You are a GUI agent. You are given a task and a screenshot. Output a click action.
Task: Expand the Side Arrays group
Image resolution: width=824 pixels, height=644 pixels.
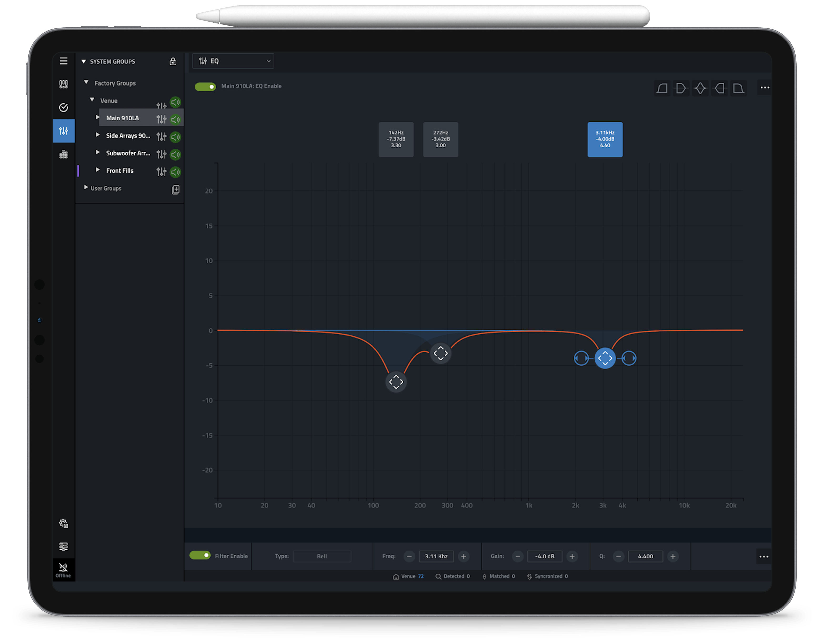(97, 135)
